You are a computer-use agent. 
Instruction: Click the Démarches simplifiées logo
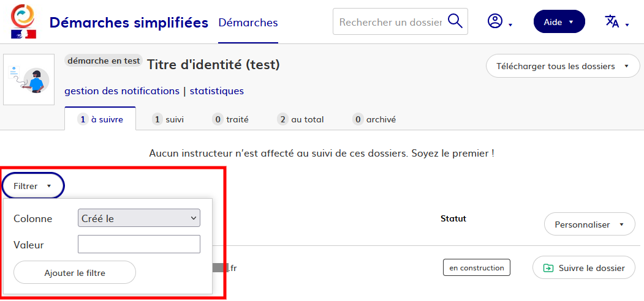tap(23, 21)
